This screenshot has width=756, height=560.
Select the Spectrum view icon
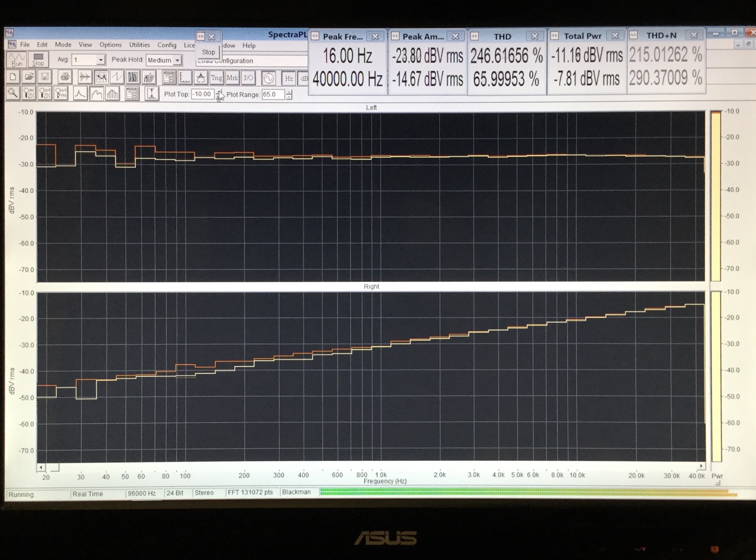[x=101, y=77]
